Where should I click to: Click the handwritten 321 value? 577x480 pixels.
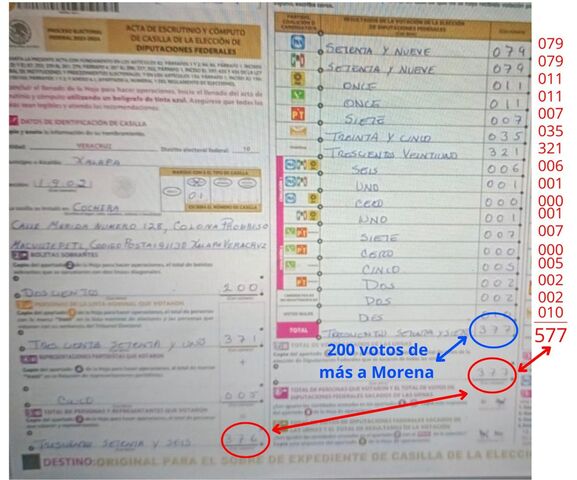click(503, 152)
